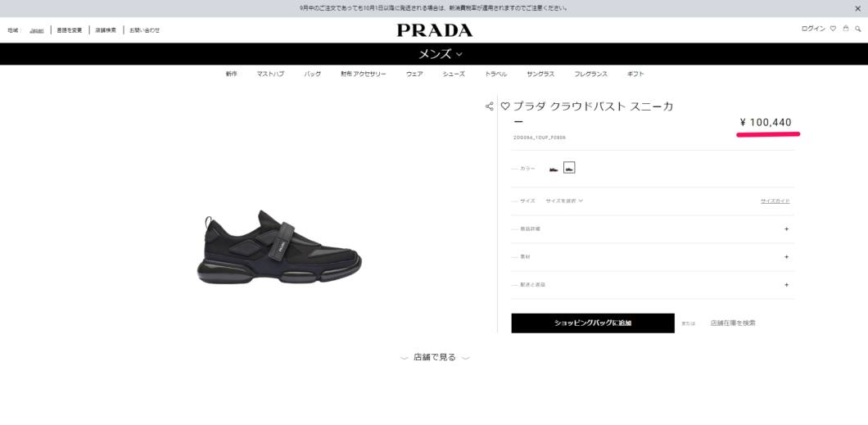868x425 pixels.
Task: Select the boxed second color thumbnail
Action: pos(569,167)
